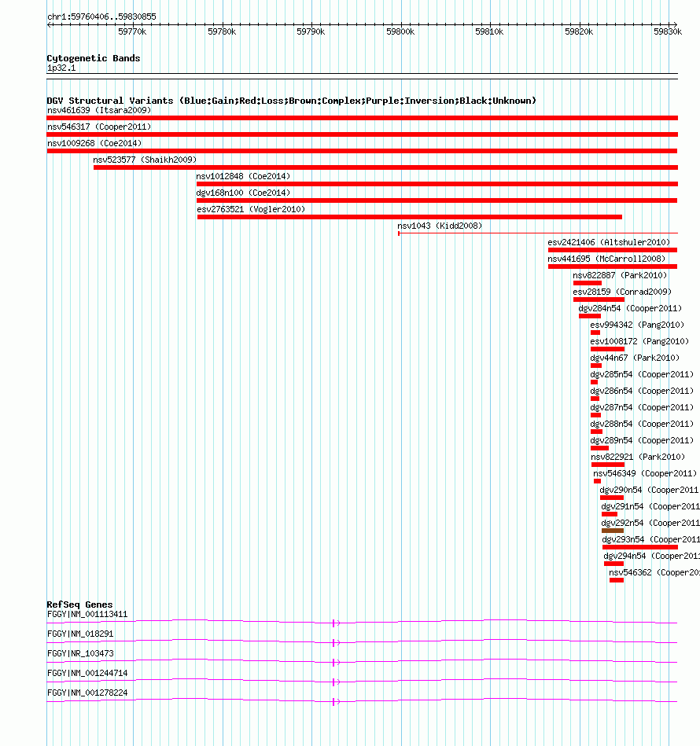Click the red bar under nsv461639 (Itsara2009)
700x746 pixels.
(362, 118)
